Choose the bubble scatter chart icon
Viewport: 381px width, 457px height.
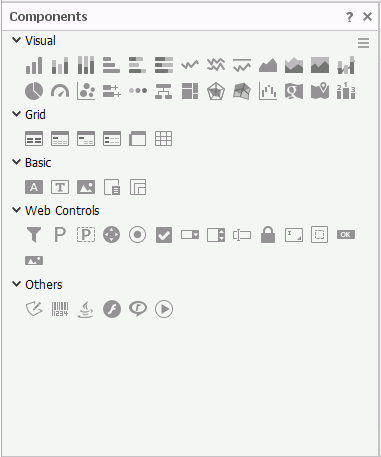86,91
